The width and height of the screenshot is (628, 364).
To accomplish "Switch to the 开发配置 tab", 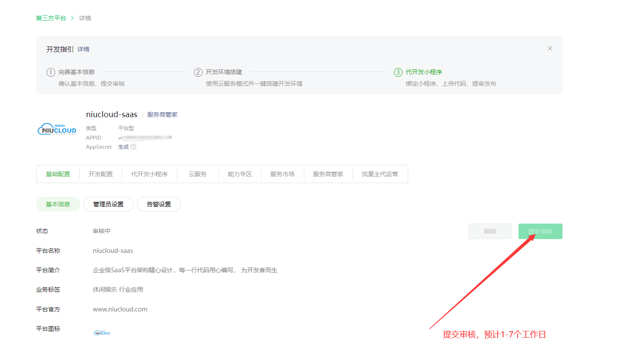I will [x=100, y=174].
